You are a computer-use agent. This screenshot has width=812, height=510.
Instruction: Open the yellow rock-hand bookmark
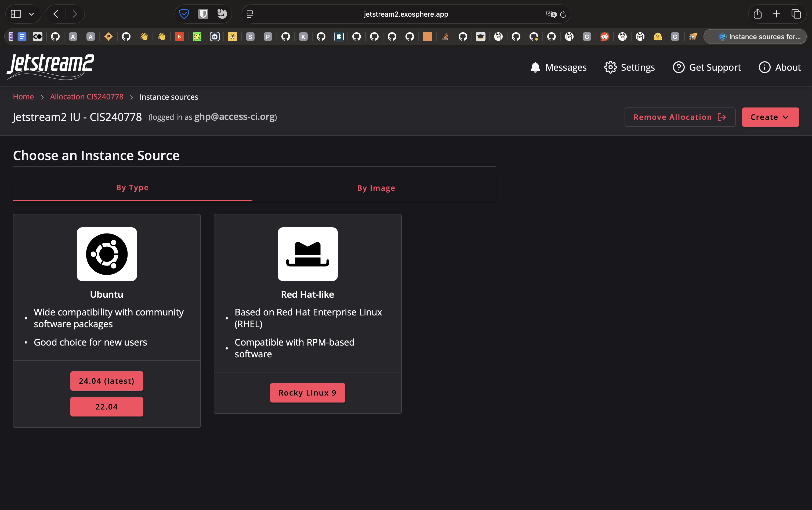233,37
